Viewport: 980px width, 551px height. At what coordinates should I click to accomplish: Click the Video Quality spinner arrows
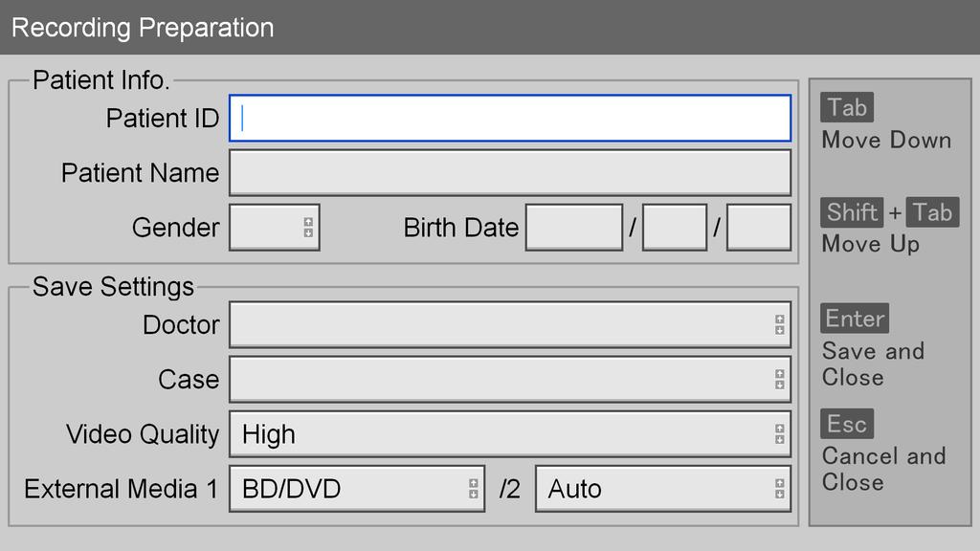779,434
